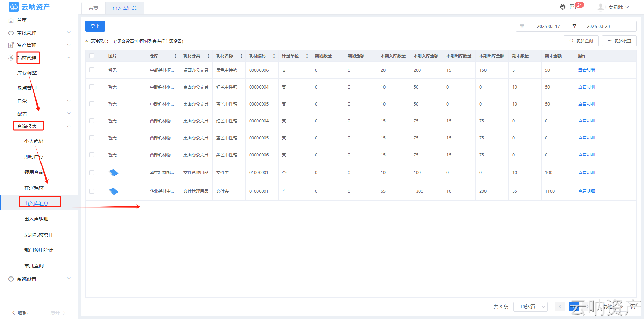Screen dimensions: 644x319
Task: Click the 更多查询 button
Action: (x=581, y=41)
